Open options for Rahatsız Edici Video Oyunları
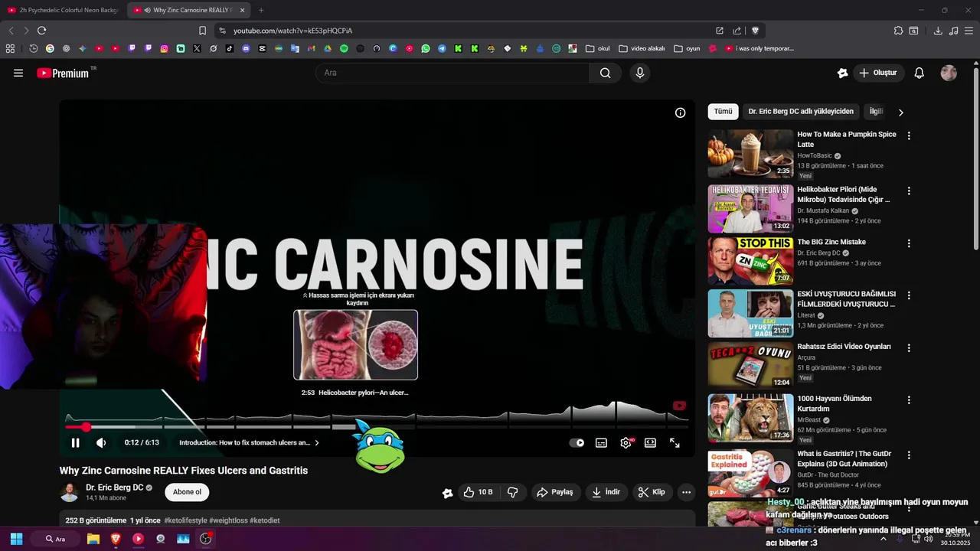980x551 pixels. click(x=909, y=347)
